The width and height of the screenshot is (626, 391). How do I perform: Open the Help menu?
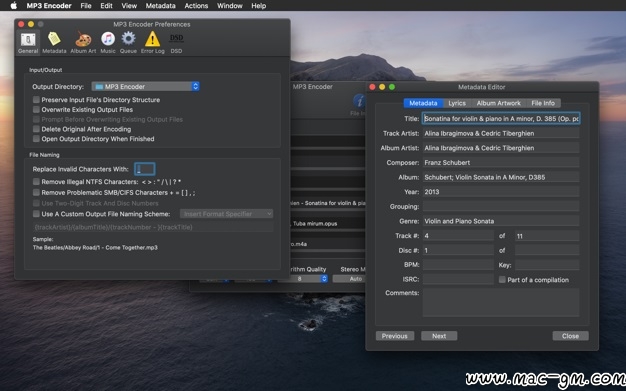(x=258, y=6)
